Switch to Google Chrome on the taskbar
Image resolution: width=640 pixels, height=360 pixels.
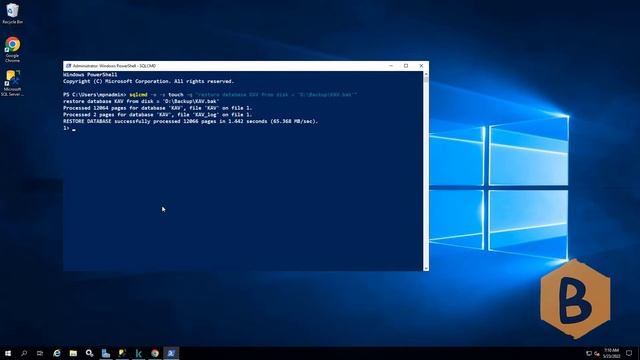click(155, 353)
